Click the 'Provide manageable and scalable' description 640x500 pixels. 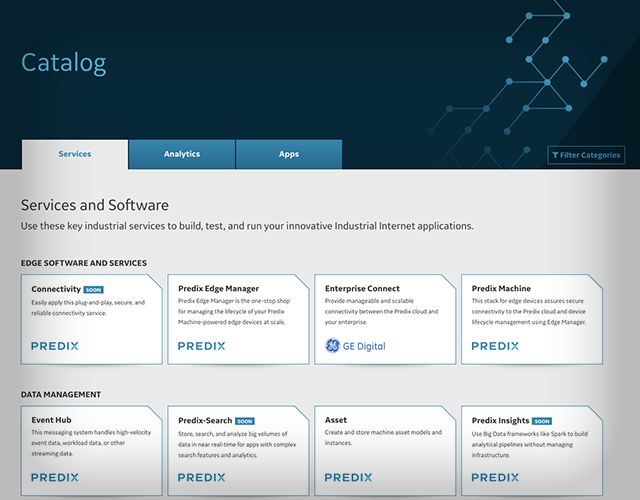(x=381, y=311)
